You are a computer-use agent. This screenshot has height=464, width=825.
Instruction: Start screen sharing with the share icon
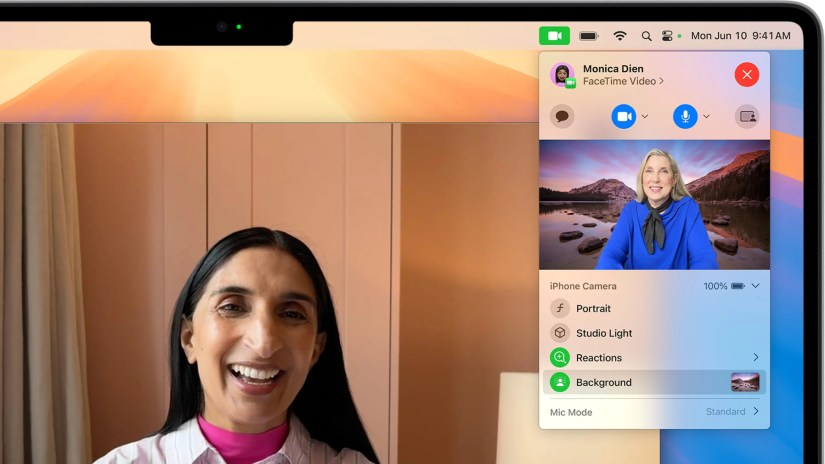(x=747, y=116)
